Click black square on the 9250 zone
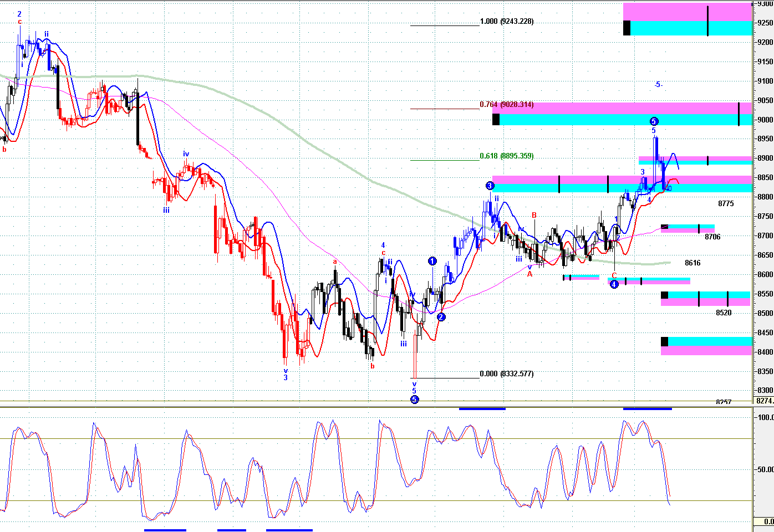774x532 pixels. click(x=627, y=28)
